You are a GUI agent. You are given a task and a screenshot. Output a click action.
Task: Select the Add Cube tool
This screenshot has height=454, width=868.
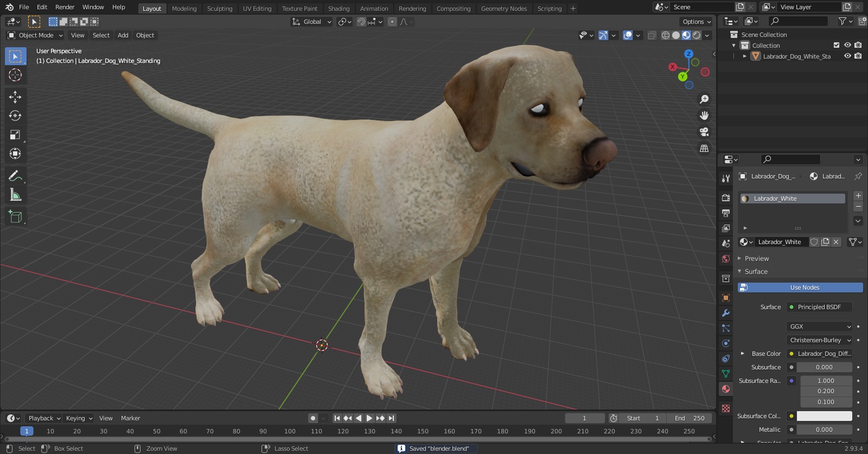coord(15,217)
